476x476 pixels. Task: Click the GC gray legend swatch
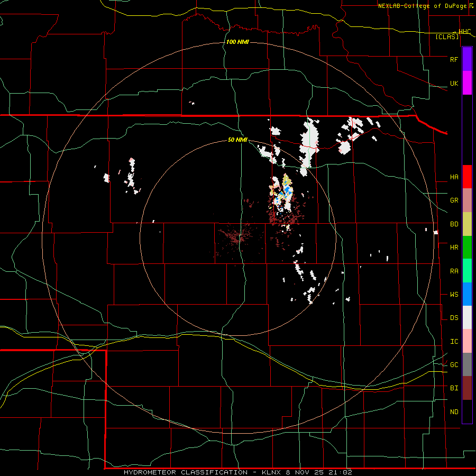pyautogui.click(x=467, y=364)
